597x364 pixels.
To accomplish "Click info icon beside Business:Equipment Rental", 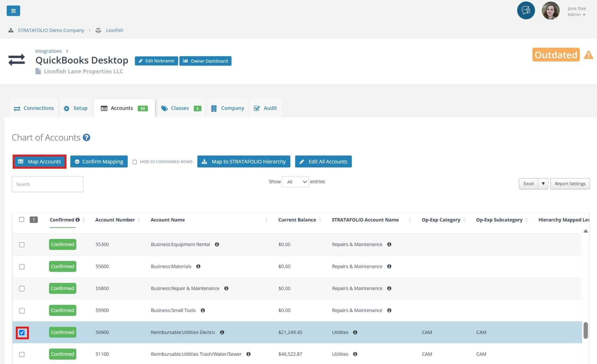I will point(217,244).
